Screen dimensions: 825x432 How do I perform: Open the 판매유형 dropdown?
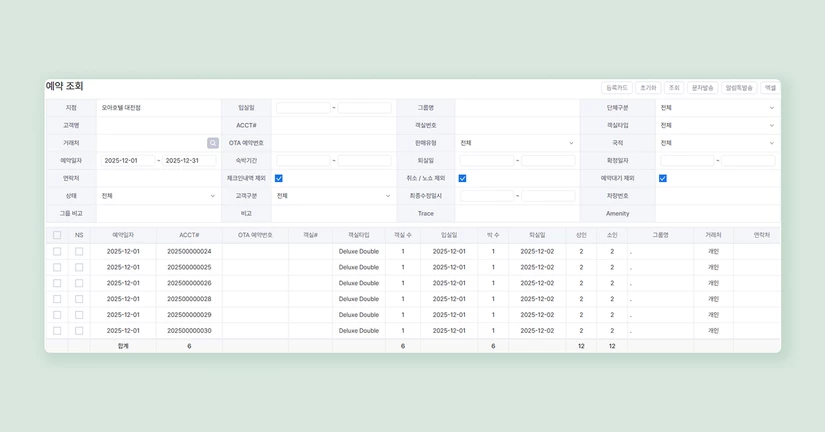(517, 143)
